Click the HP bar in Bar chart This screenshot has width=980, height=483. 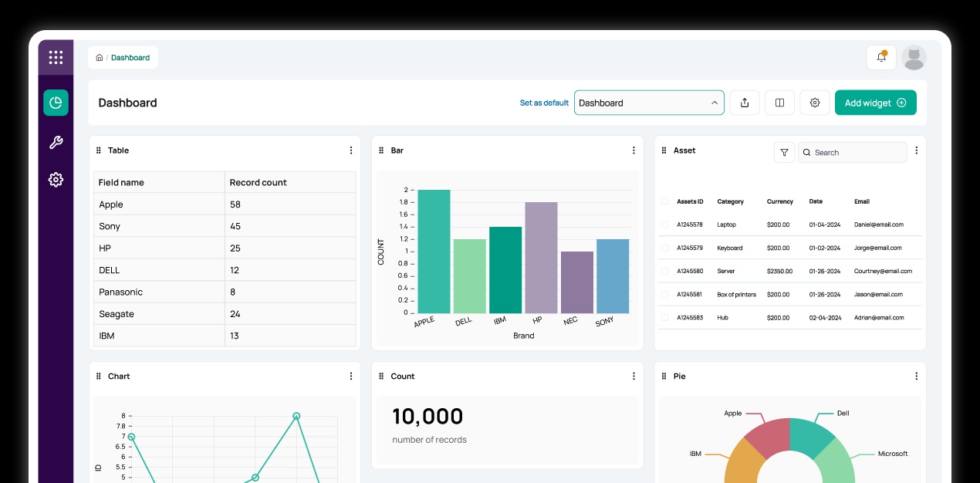click(x=541, y=258)
